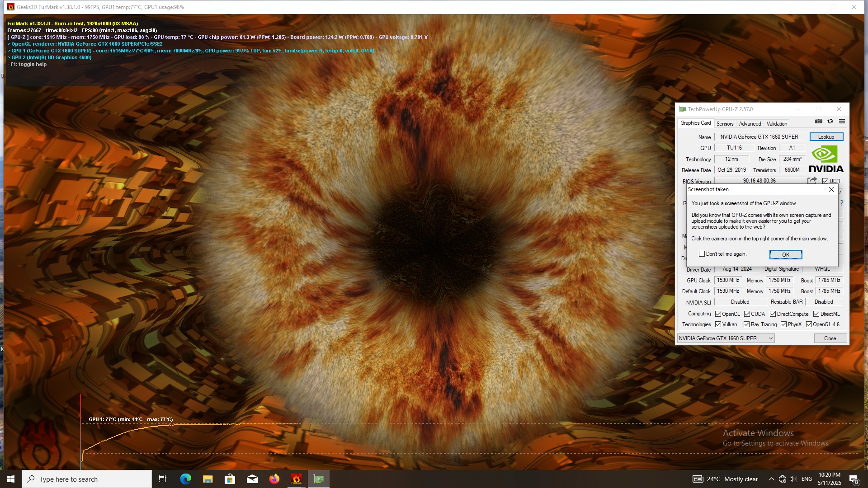Open Microsoft Edge from the taskbar
Viewport: 868px width, 488px height.
coord(185,479)
